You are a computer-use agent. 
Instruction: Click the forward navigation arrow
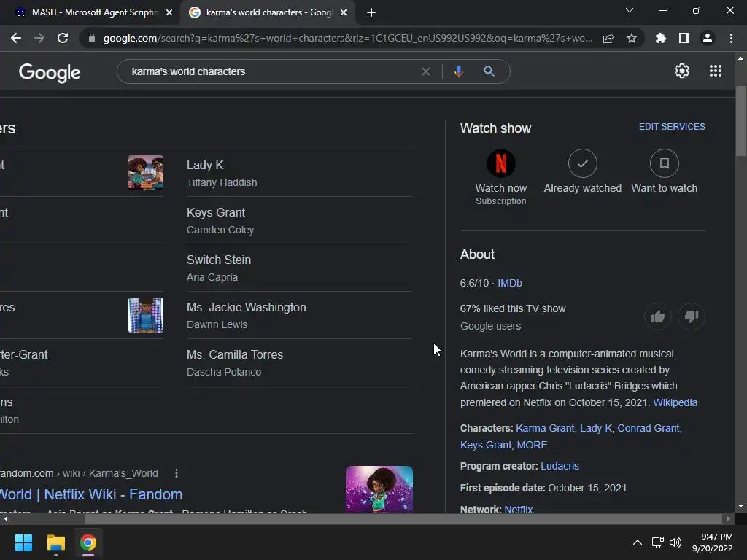coord(39,38)
